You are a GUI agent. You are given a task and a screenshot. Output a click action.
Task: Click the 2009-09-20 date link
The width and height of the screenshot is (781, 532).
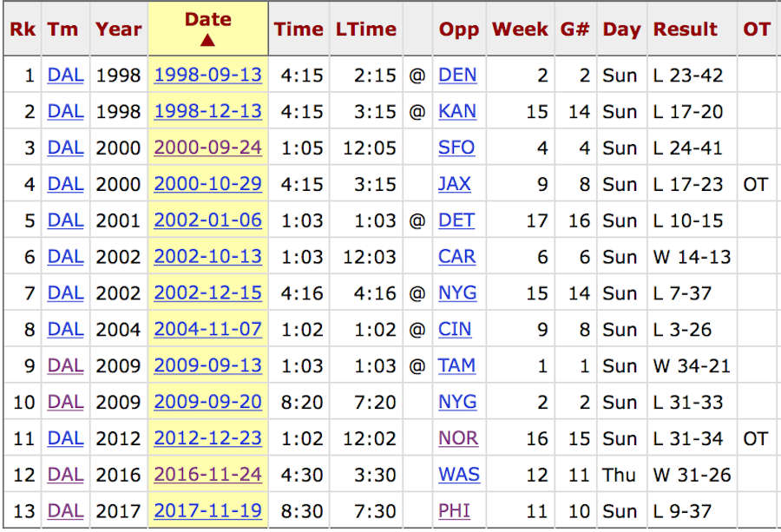(207, 403)
